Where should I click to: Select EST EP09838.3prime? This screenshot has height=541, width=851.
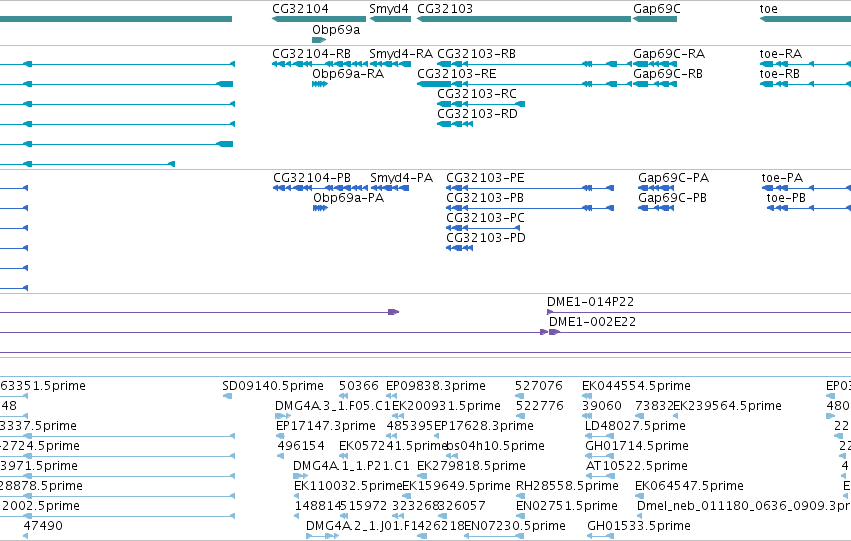click(435, 386)
